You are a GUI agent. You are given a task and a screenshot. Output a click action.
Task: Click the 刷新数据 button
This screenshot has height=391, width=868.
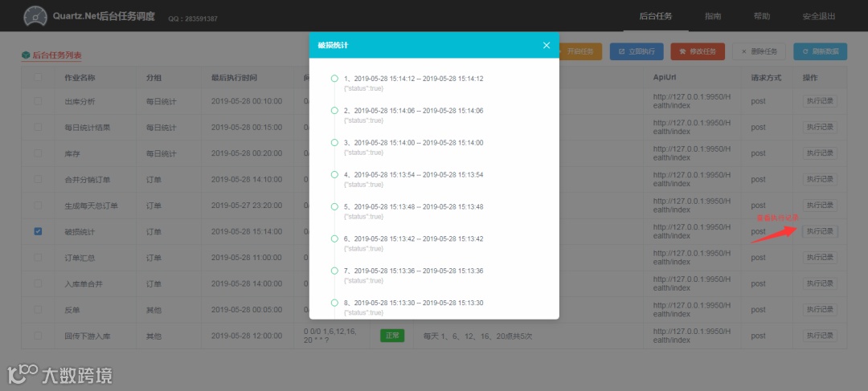(820, 51)
